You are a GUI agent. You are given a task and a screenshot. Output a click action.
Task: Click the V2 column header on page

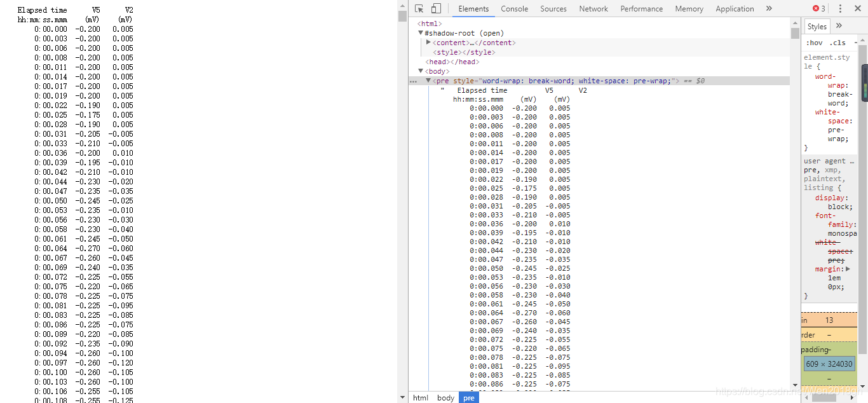129,10
